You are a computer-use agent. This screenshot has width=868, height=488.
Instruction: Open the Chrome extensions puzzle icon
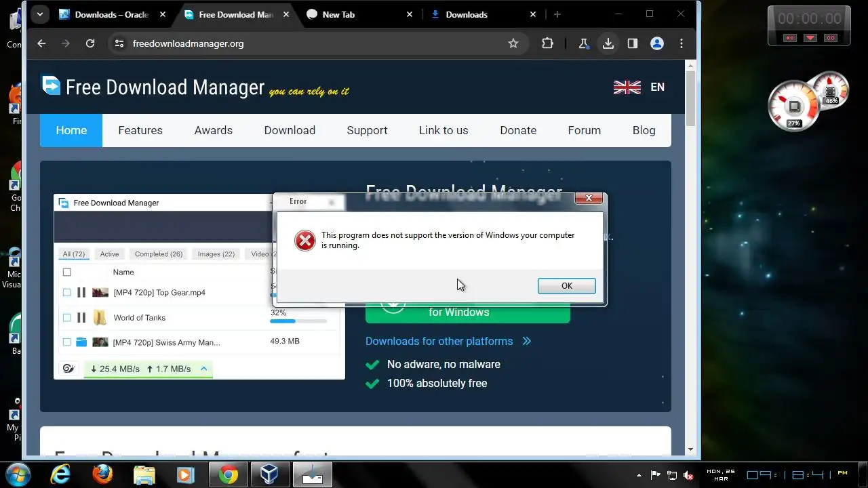click(x=547, y=43)
